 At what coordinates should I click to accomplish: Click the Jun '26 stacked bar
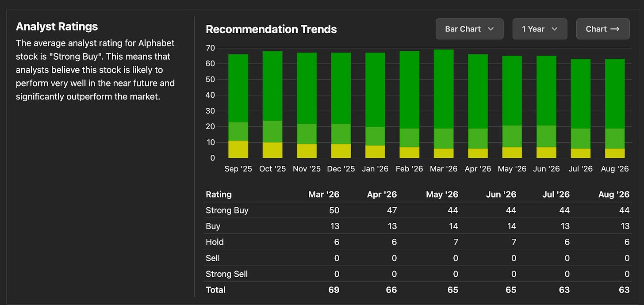(x=547, y=107)
